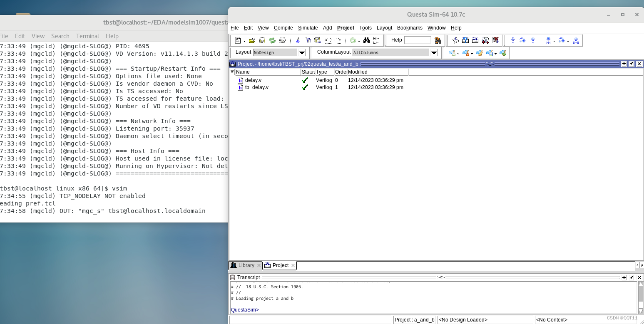The width and height of the screenshot is (644, 324).
Task: Open the Delete Bookmark dropdown arrow
Action: (x=472, y=53)
